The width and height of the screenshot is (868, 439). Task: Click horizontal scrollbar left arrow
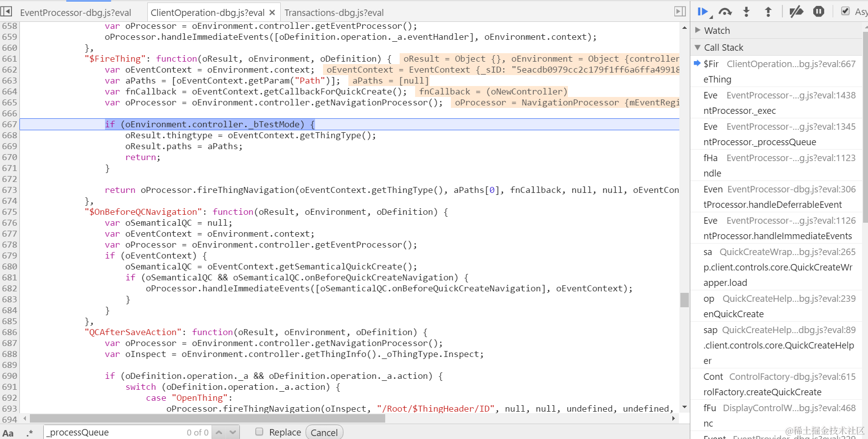[25, 419]
